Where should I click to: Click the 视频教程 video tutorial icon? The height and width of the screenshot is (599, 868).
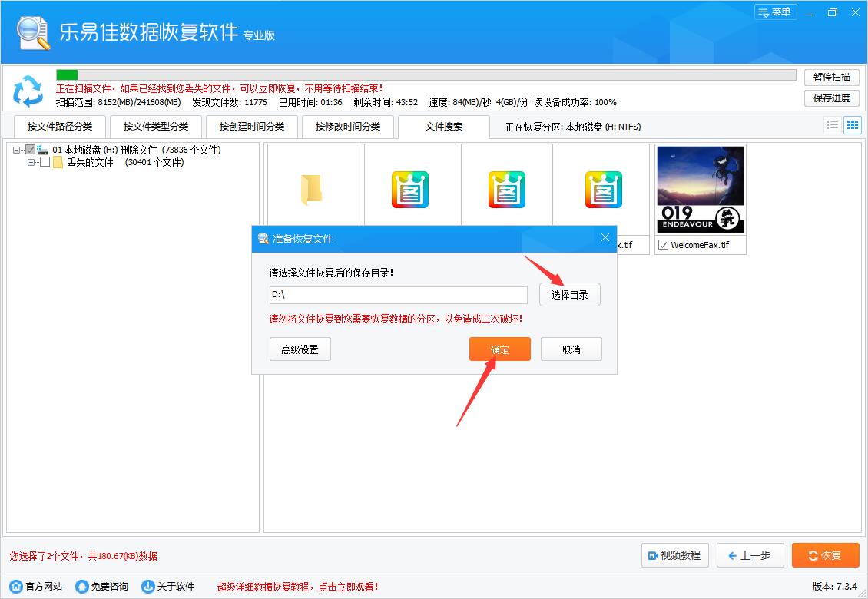point(651,555)
